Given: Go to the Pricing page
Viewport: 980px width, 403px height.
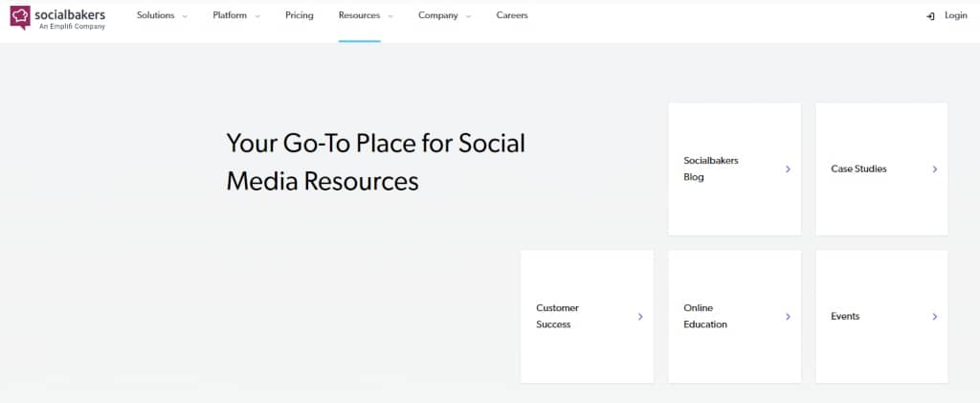Looking at the screenshot, I should click(300, 15).
